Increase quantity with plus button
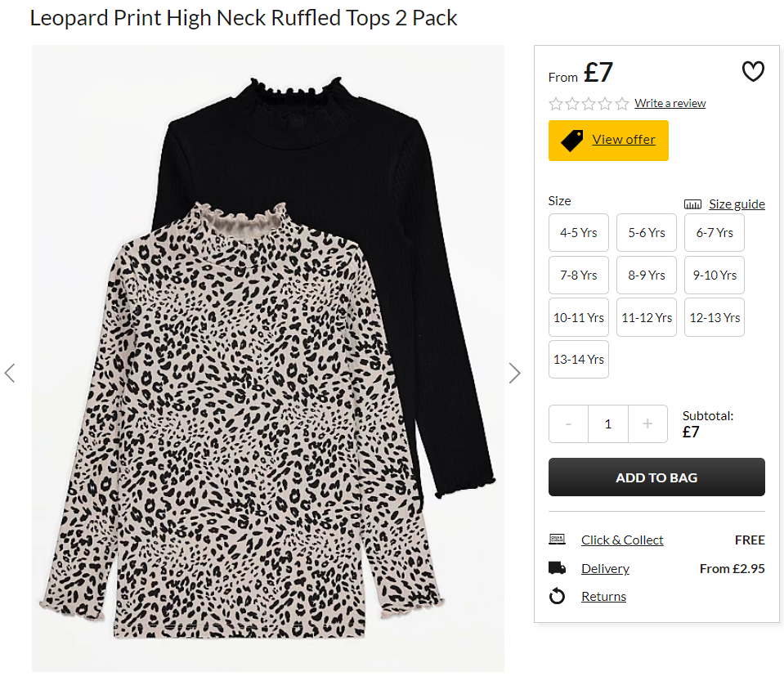The image size is (784, 681). click(647, 423)
